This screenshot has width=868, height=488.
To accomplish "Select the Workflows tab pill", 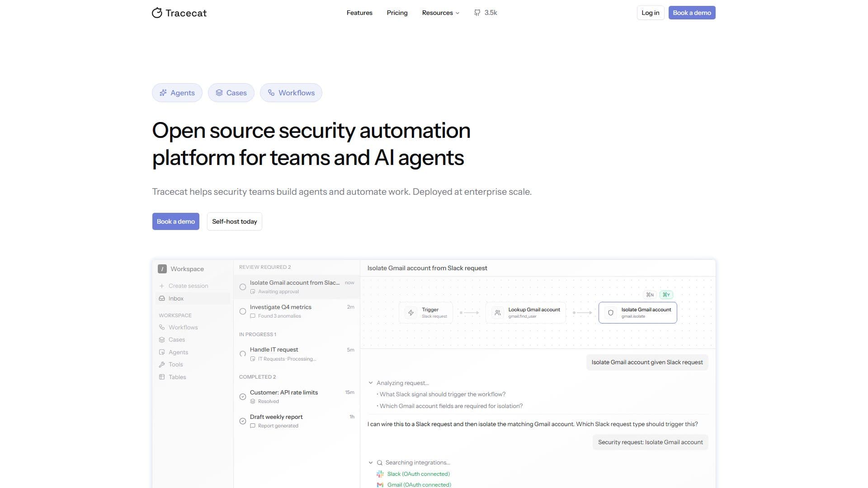I will 291,93.
